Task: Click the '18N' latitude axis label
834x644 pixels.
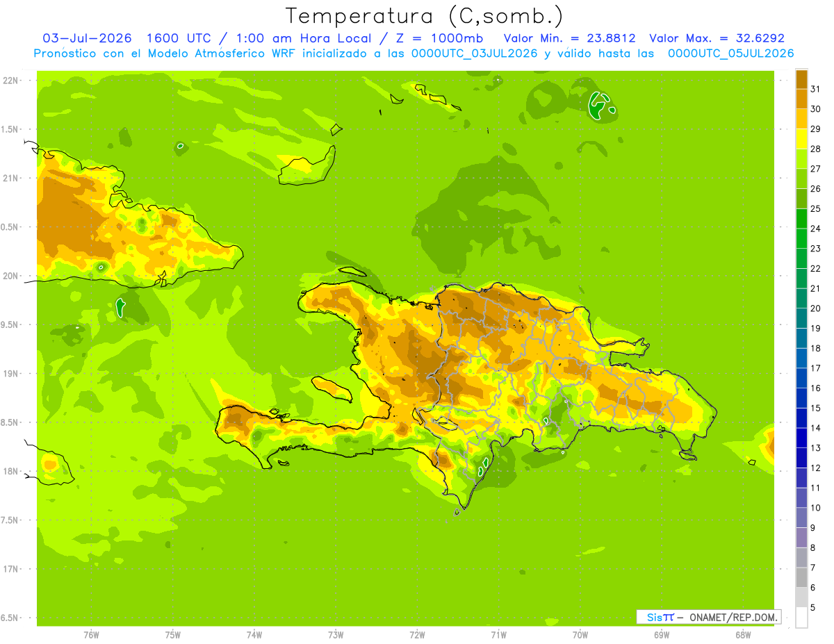Action: (10, 471)
